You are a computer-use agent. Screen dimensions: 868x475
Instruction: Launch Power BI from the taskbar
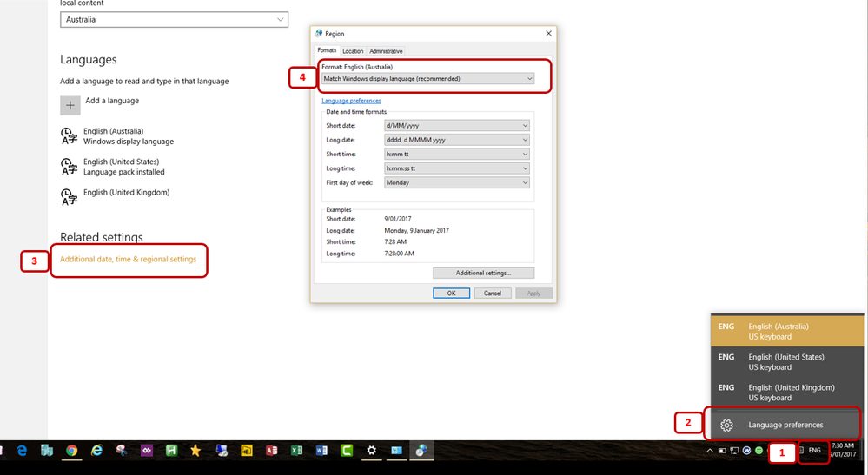(247, 451)
